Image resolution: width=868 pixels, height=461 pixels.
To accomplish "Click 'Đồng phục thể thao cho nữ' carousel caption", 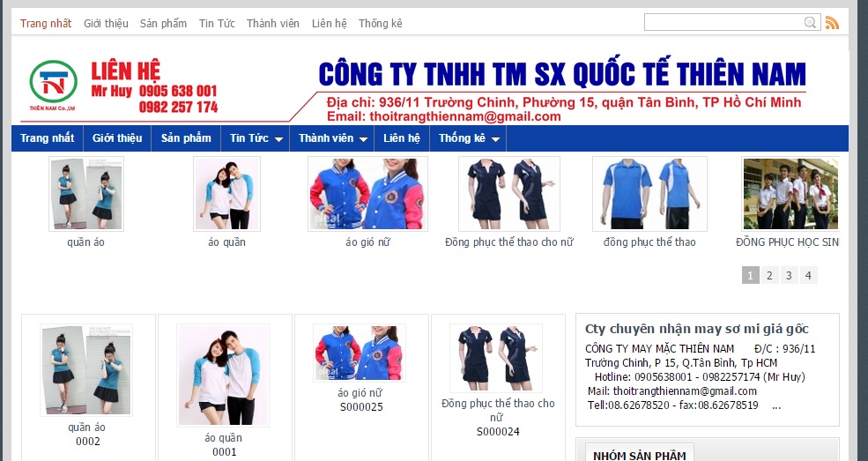I will pyautogui.click(x=509, y=242).
